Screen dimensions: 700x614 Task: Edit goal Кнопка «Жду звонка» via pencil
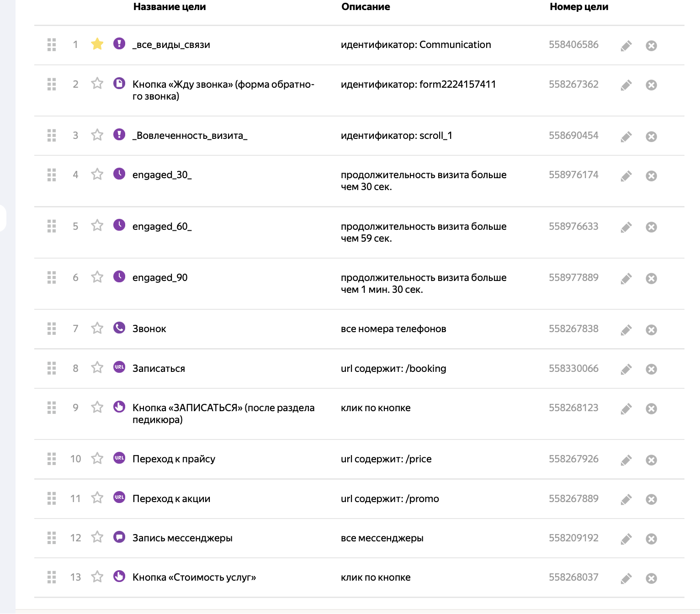[x=626, y=85]
